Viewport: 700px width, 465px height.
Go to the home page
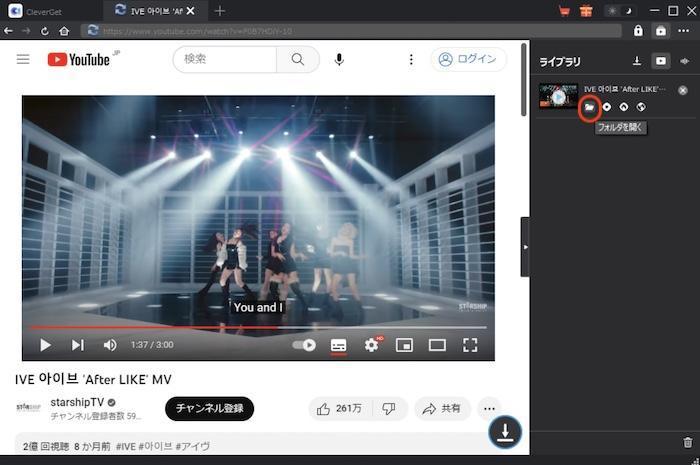[64, 31]
